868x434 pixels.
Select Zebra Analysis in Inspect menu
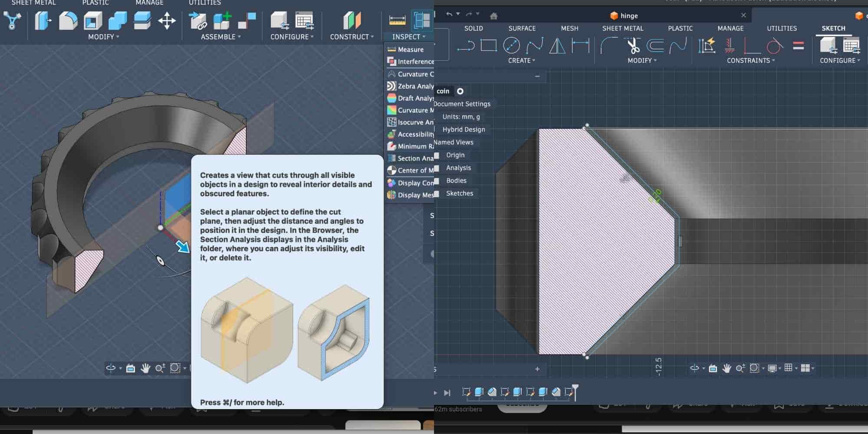pyautogui.click(x=410, y=86)
